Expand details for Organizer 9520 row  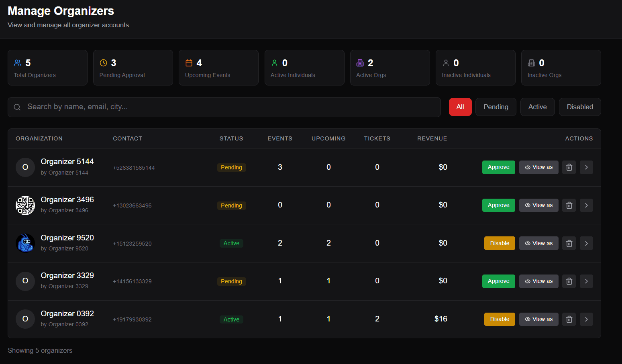[586, 243]
